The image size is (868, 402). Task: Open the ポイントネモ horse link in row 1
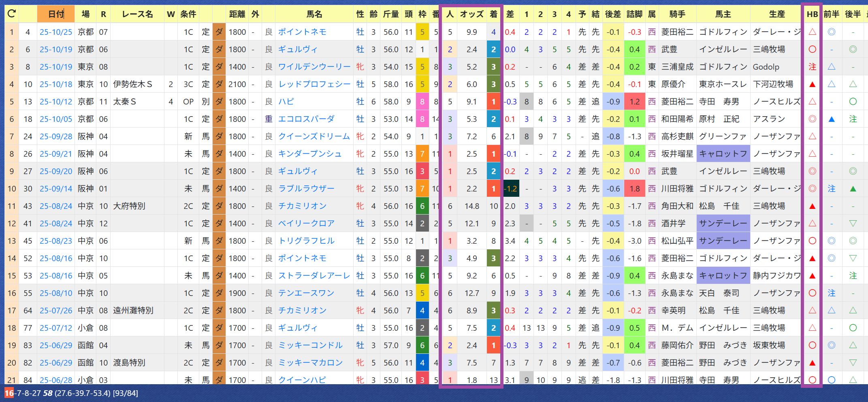(x=302, y=32)
